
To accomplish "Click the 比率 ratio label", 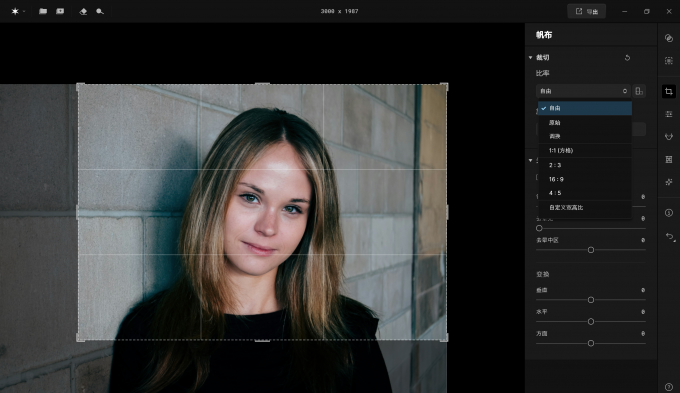I will point(543,73).
